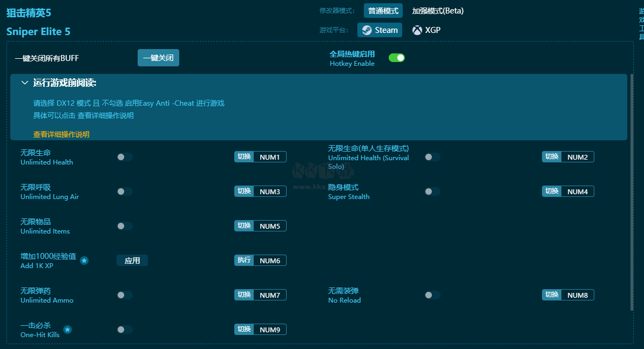Click the 狙击精英5 game title text

click(x=29, y=13)
